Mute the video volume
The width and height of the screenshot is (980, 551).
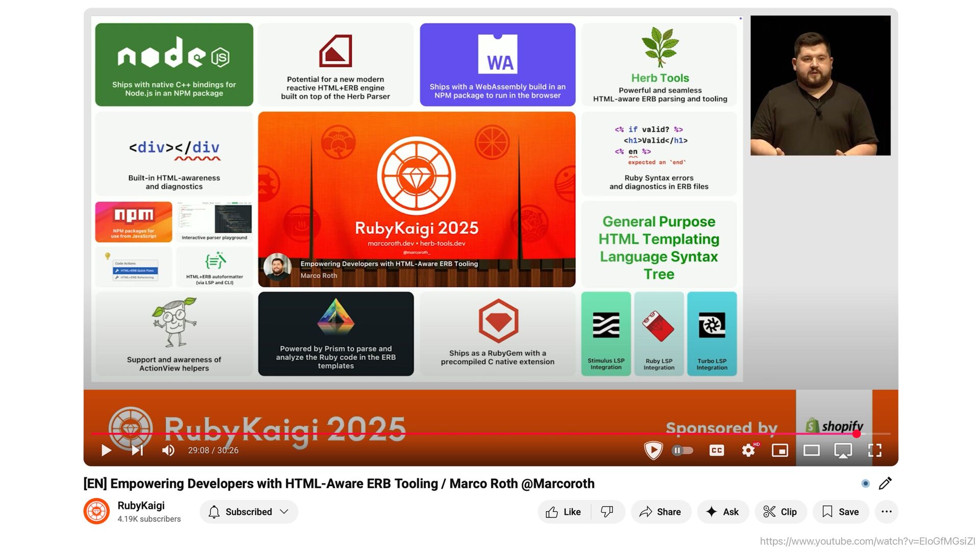(168, 450)
